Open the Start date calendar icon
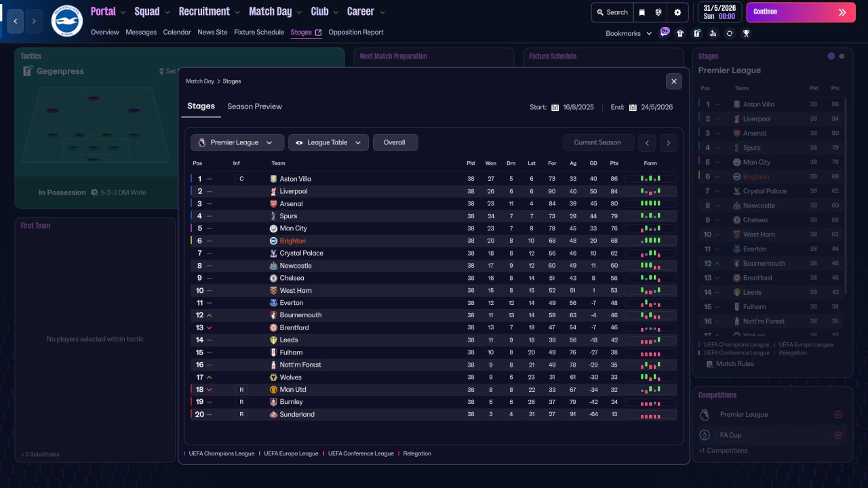Screen dimensions: 868x488 click(x=555, y=107)
